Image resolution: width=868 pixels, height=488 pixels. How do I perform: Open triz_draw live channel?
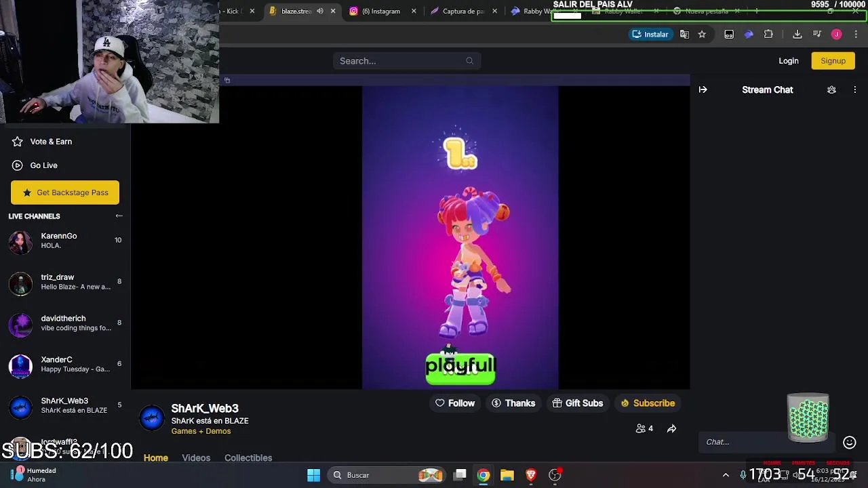coord(65,282)
